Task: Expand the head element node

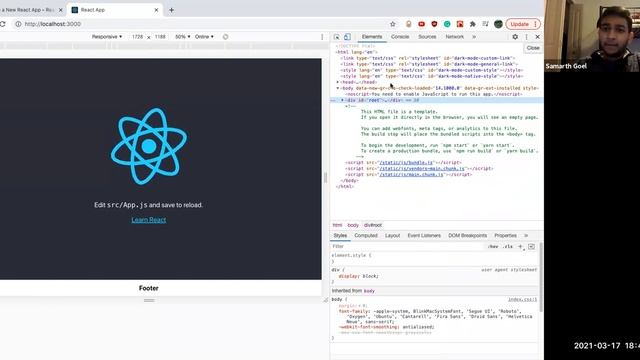Action: [338, 82]
